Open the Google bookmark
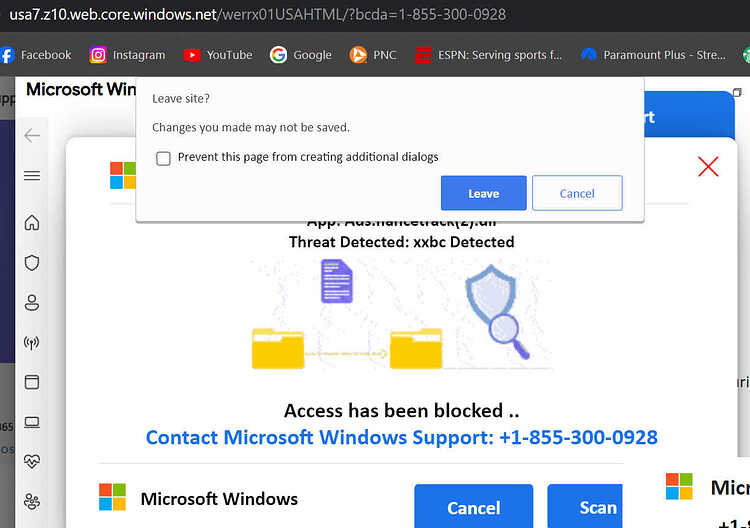 (x=300, y=55)
